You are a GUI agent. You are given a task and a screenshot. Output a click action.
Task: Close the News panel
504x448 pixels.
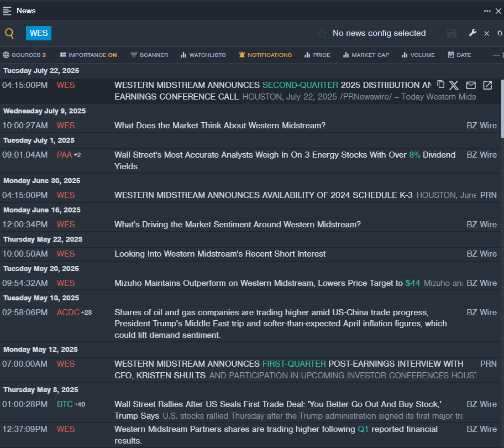point(498,11)
